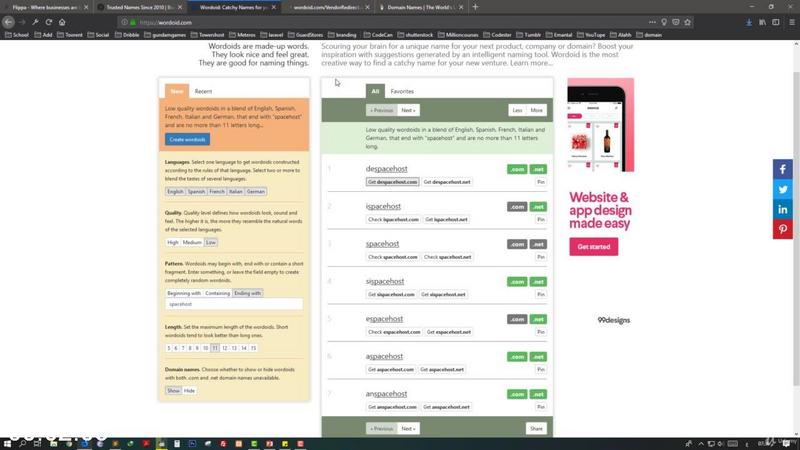Click the green .com badge for aspacehost
The height and width of the screenshot is (450, 800).
coord(517,357)
